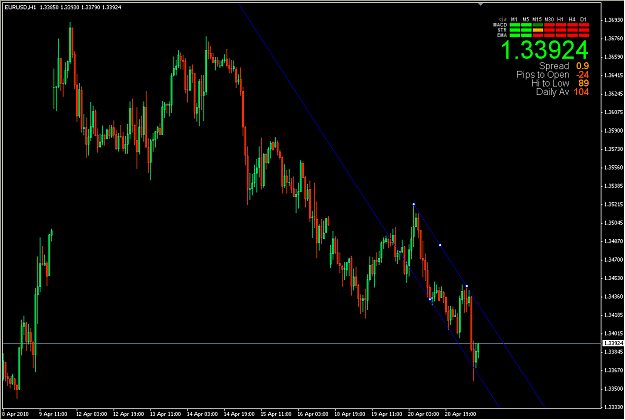Click the 1.36415 price axis label
Image resolution: width=625 pixels, height=420 pixels.
point(613,75)
